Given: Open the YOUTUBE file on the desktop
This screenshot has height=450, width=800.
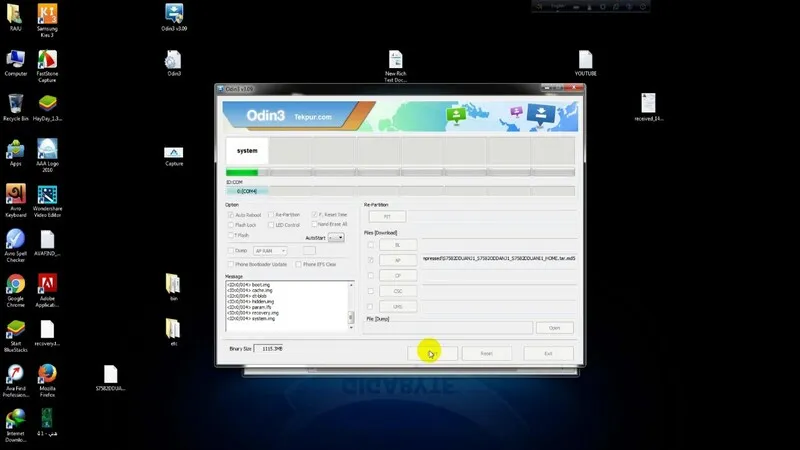Looking at the screenshot, I should pyautogui.click(x=585, y=60).
